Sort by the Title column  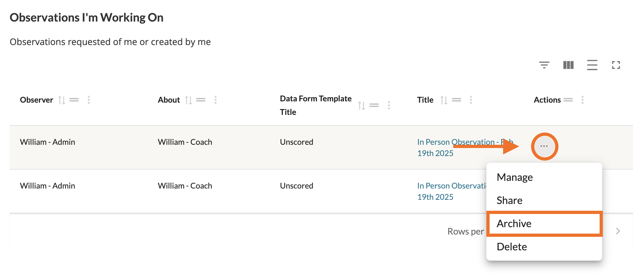click(444, 100)
